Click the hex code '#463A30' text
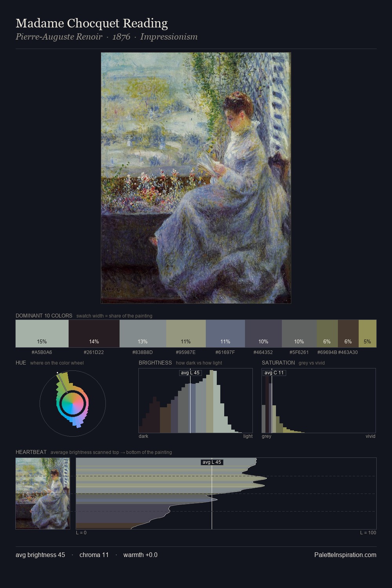Screen dimensions: 392x588 (x=348, y=352)
